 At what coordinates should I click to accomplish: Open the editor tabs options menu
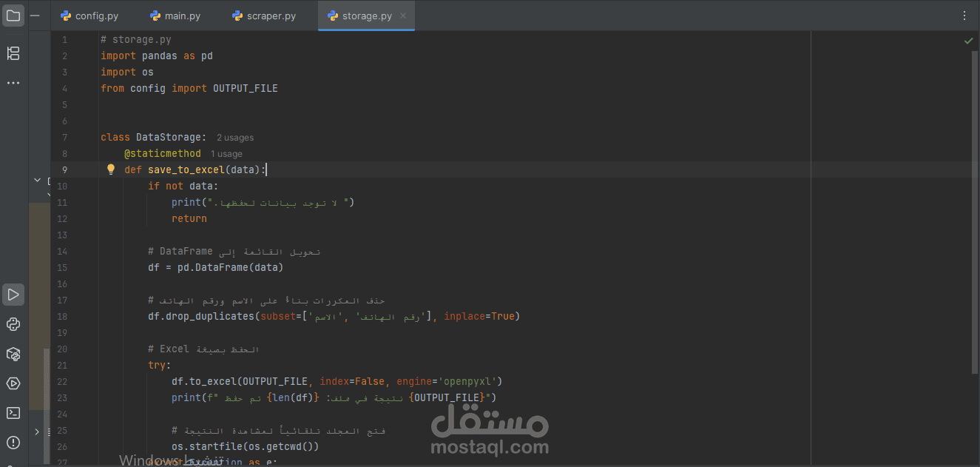964,16
